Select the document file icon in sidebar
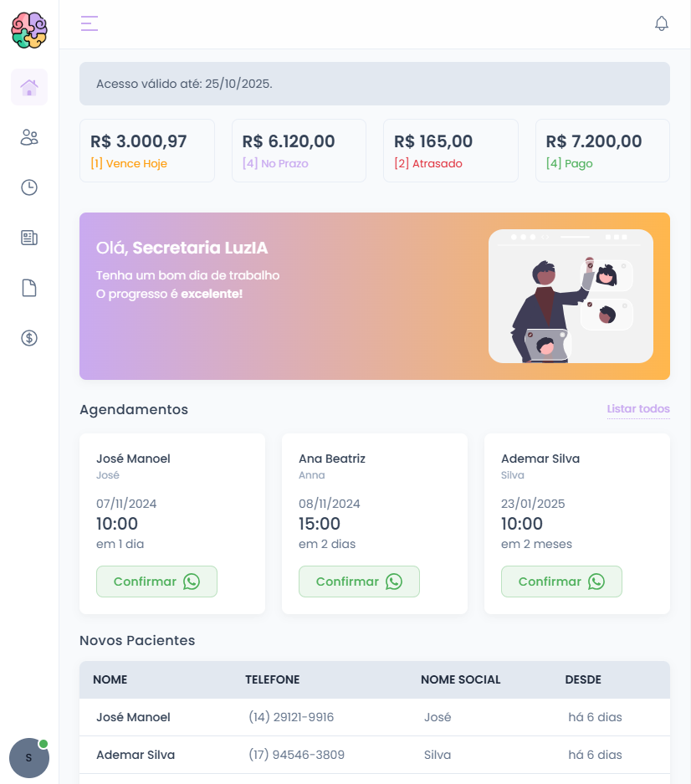Viewport: 691px width, 784px height. pyautogui.click(x=29, y=288)
